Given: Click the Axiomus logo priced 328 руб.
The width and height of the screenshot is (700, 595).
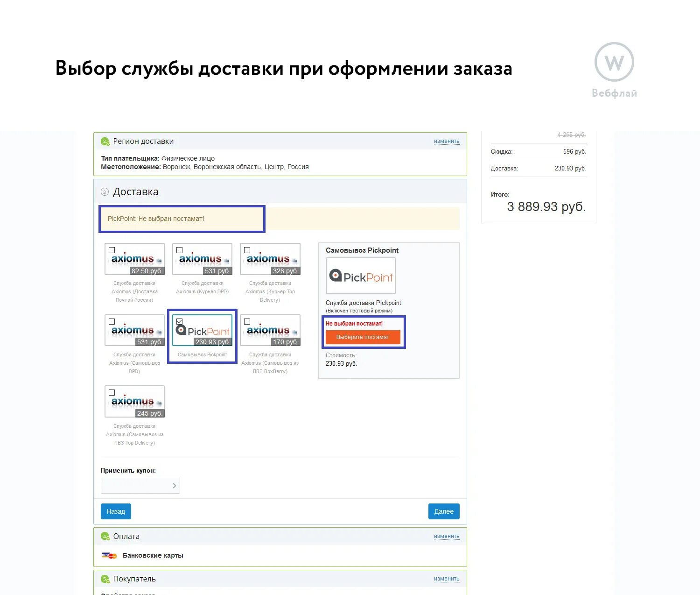Looking at the screenshot, I should 270,259.
